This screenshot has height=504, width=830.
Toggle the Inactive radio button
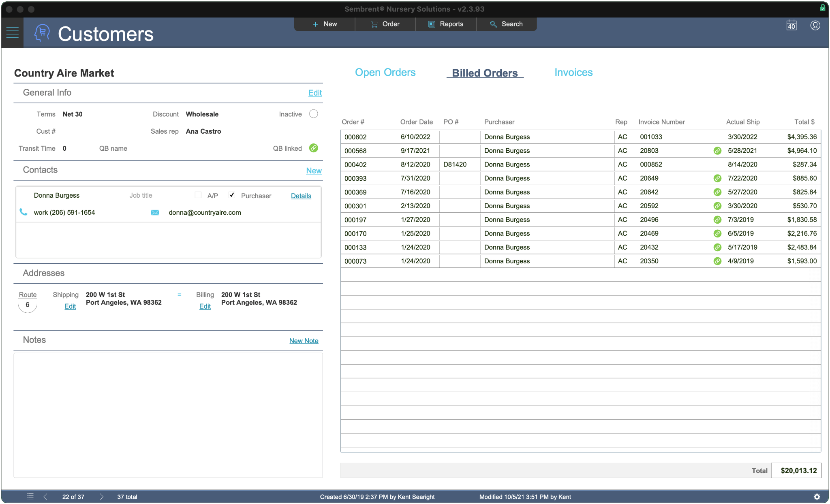313,114
